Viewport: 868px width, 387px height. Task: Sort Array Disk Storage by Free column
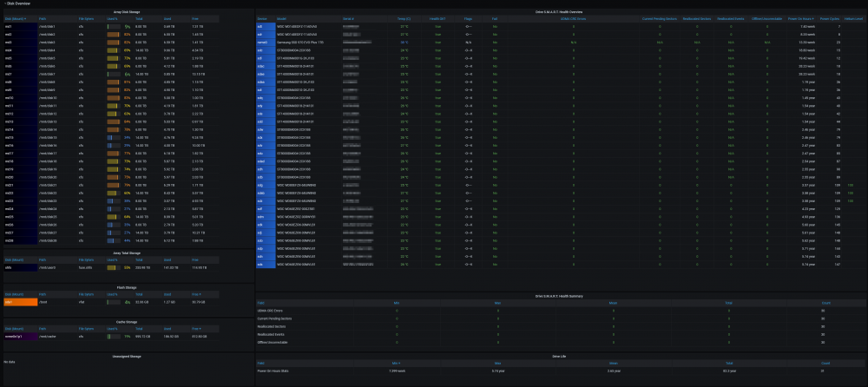[x=194, y=19]
